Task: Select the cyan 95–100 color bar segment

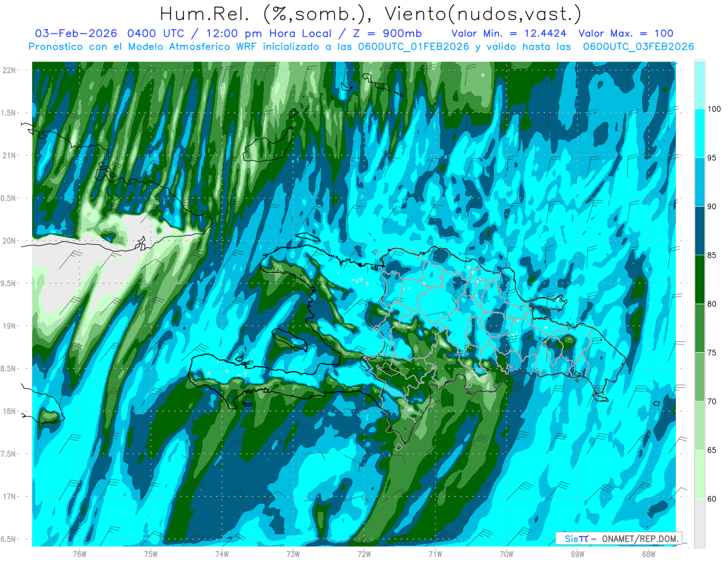Action: tap(699, 134)
